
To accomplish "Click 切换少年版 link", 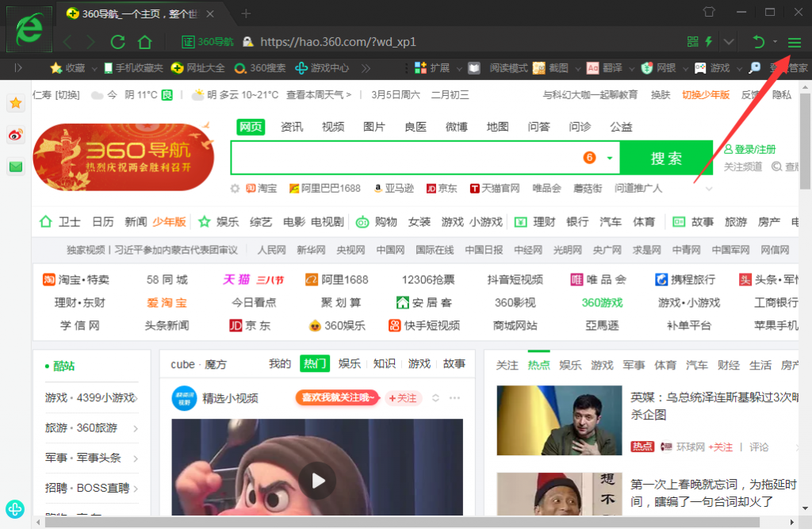I will pos(705,95).
